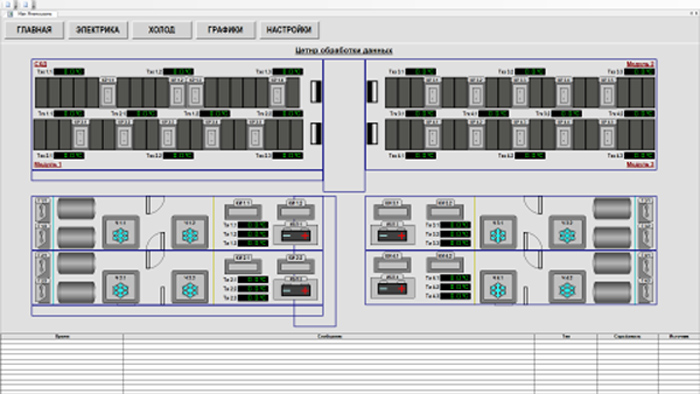Image resolution: width=700 pixels, height=394 pixels.
Task: Open the Модуль 2 link
Action: [x=640, y=64]
